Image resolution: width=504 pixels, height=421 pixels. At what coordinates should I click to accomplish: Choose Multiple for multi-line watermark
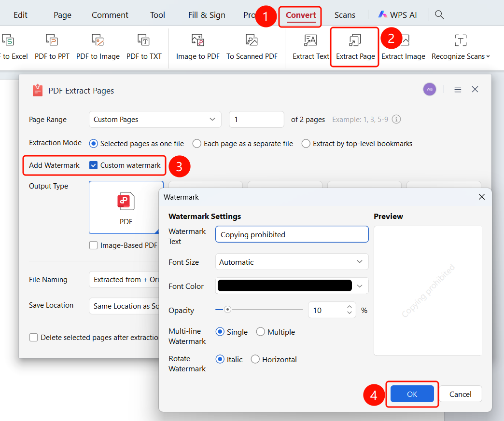[260, 332]
